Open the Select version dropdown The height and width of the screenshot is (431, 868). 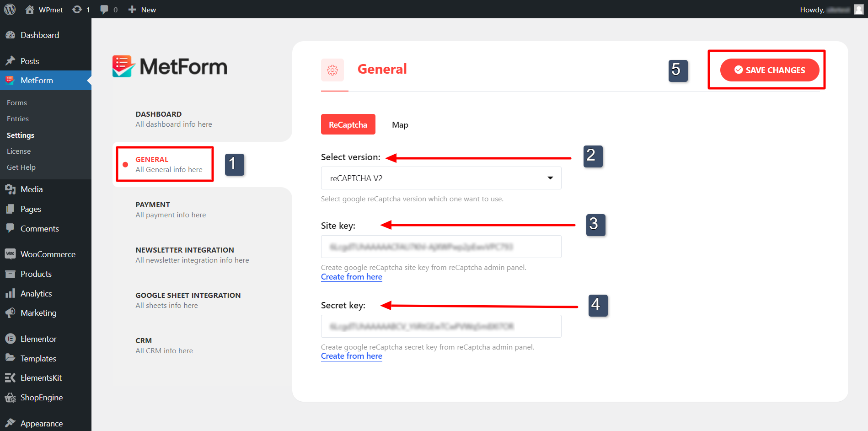(441, 178)
